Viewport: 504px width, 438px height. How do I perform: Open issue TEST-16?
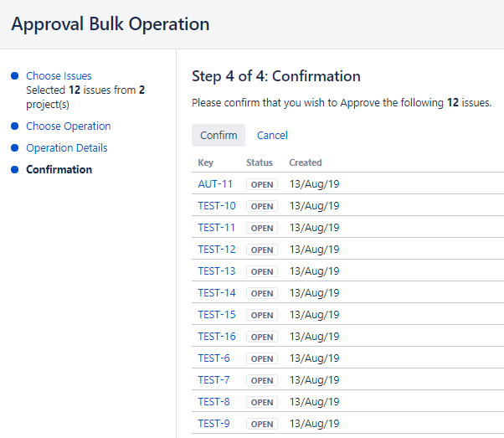pyautogui.click(x=217, y=337)
